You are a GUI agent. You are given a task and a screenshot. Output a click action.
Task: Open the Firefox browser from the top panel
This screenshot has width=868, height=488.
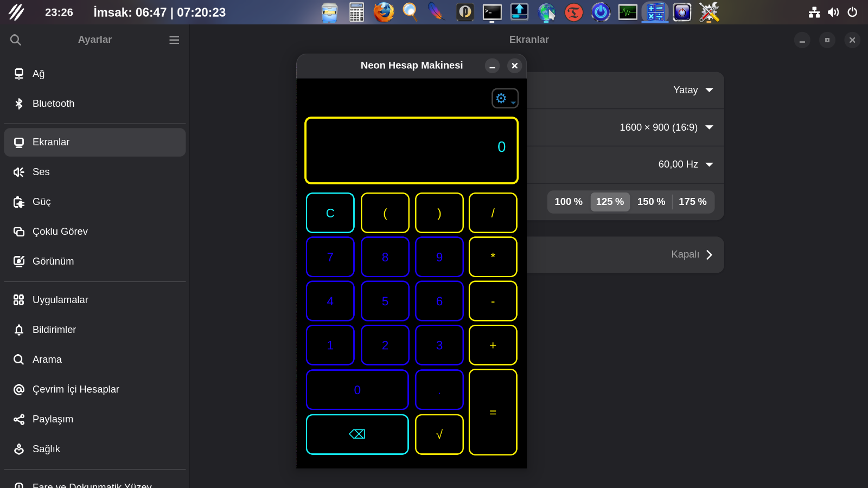[384, 12]
